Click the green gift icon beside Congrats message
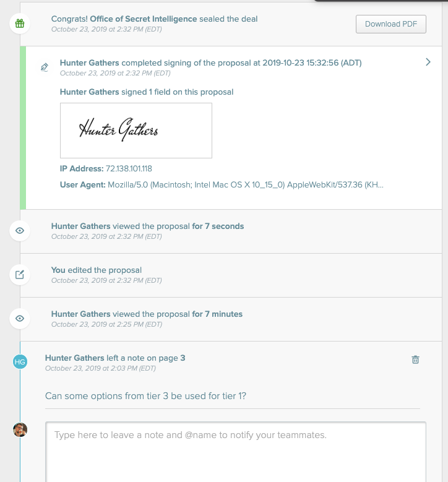Screen dimensions: 448x482 (20, 24)
